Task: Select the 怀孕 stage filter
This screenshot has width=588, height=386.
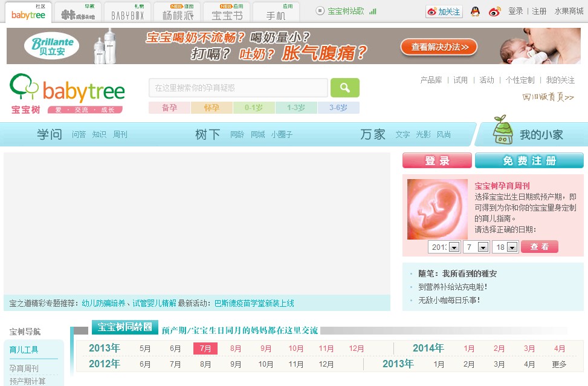Action: [212, 108]
